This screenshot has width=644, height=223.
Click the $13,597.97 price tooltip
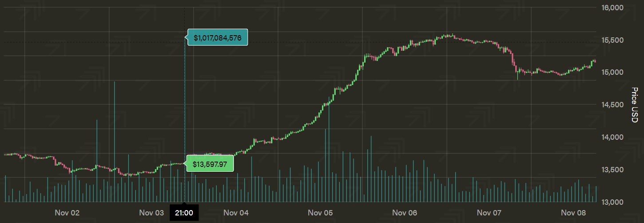[x=210, y=164]
